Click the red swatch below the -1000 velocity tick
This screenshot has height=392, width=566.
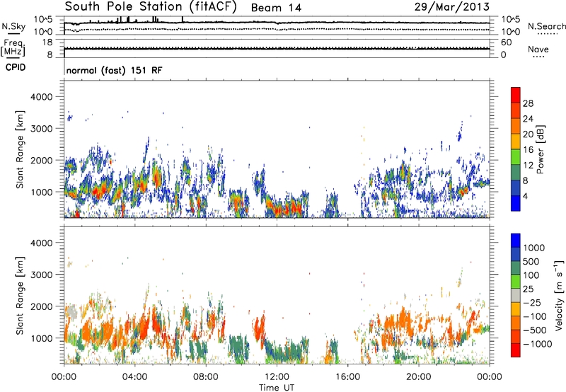point(516,350)
